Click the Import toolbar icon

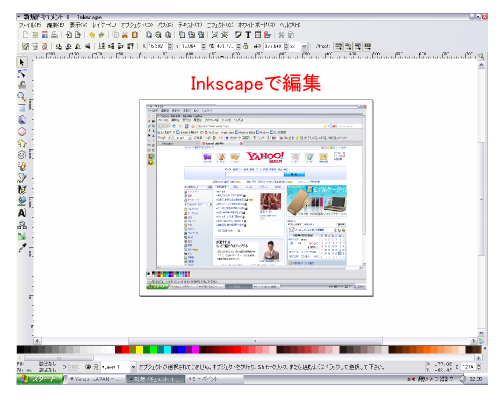[x=69, y=35]
